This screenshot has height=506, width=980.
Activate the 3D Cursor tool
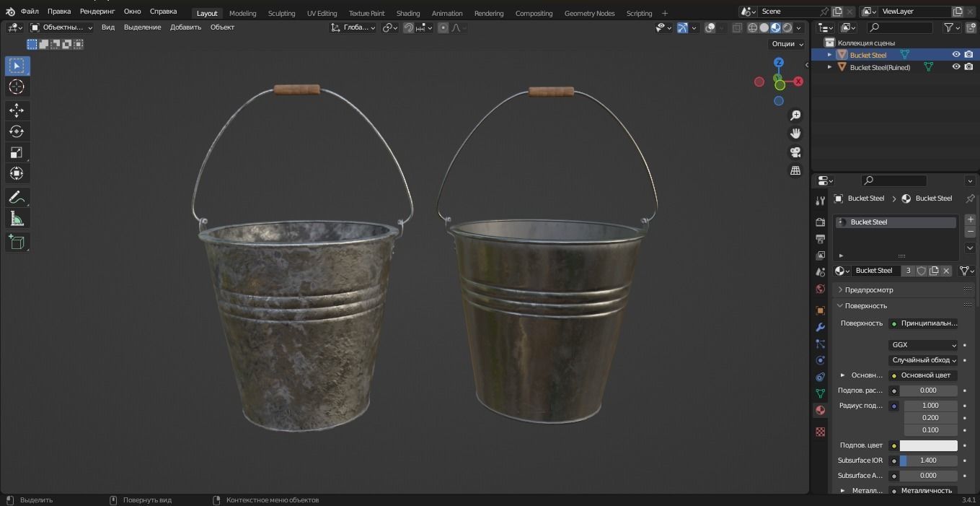(x=17, y=87)
